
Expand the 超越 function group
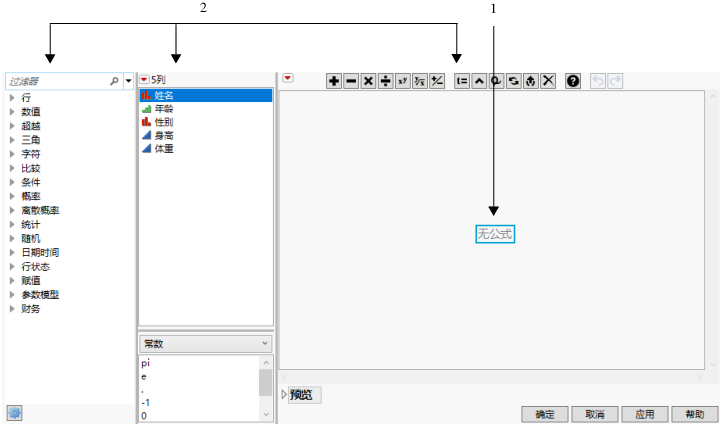pos(12,126)
